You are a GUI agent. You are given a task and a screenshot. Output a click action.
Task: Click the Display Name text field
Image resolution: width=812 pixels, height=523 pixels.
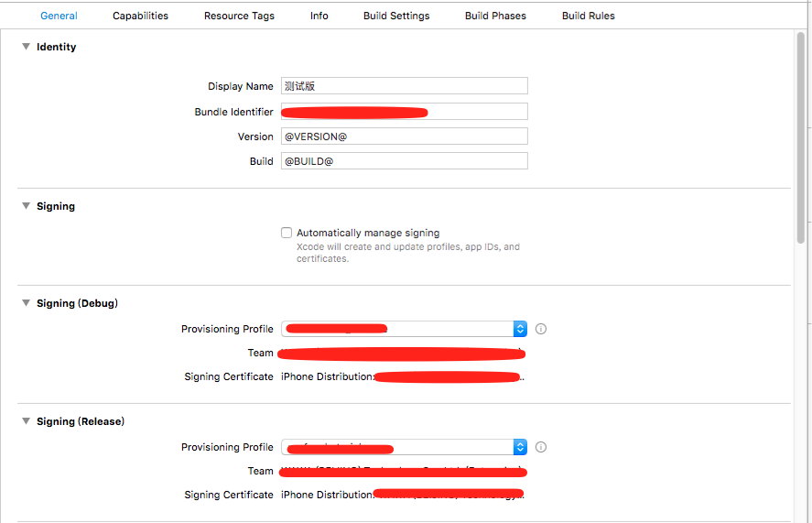click(x=404, y=86)
